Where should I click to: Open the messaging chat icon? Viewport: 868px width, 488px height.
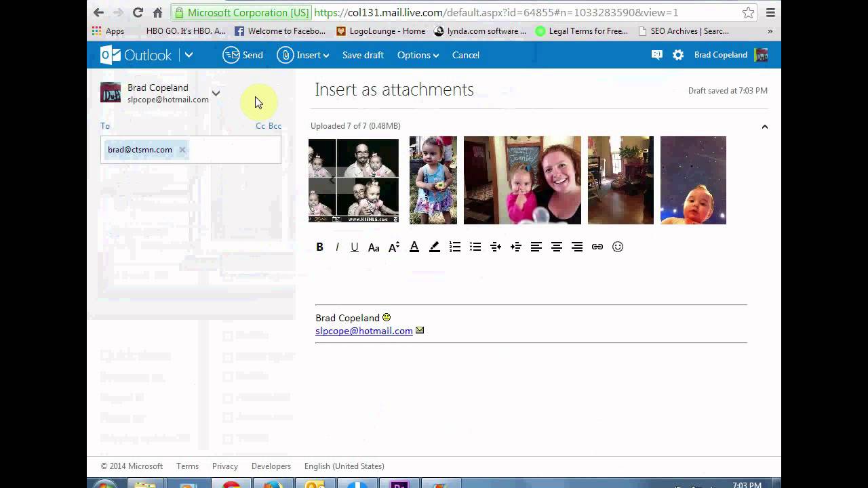click(656, 55)
